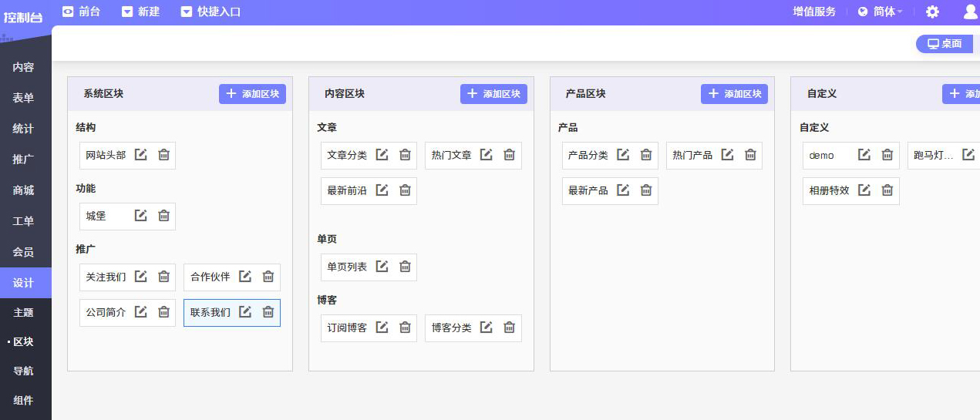The image size is (980, 420).
Task: Delete the 文章分类 block
Action: point(405,154)
